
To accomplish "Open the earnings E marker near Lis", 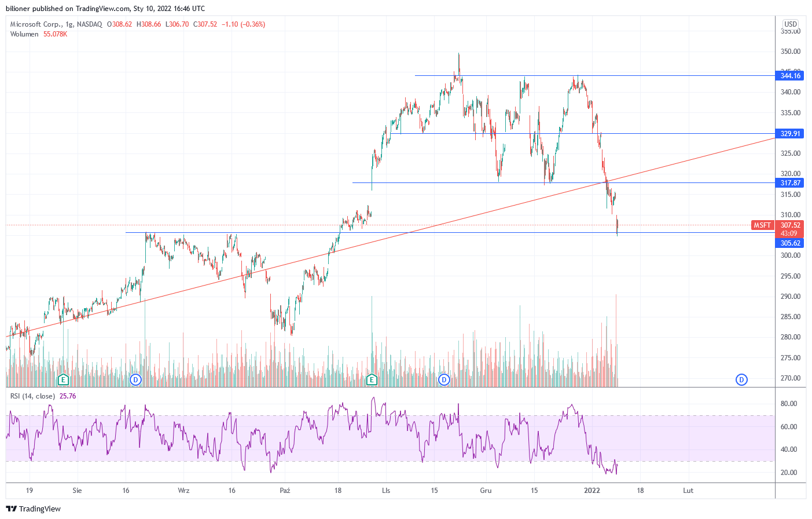I will tap(372, 380).
